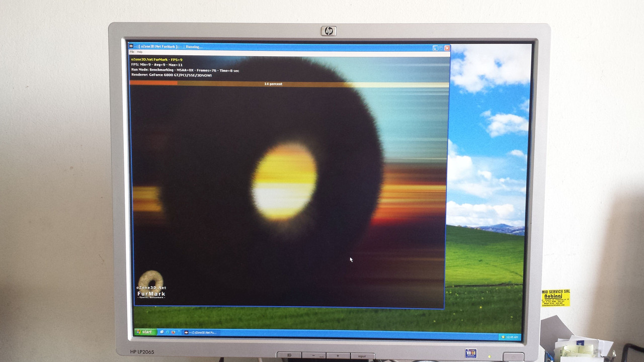Click the line 'FPS: Min=9 - Avg=9 - Max=11'
This screenshot has height=362, width=644.
(157, 64)
